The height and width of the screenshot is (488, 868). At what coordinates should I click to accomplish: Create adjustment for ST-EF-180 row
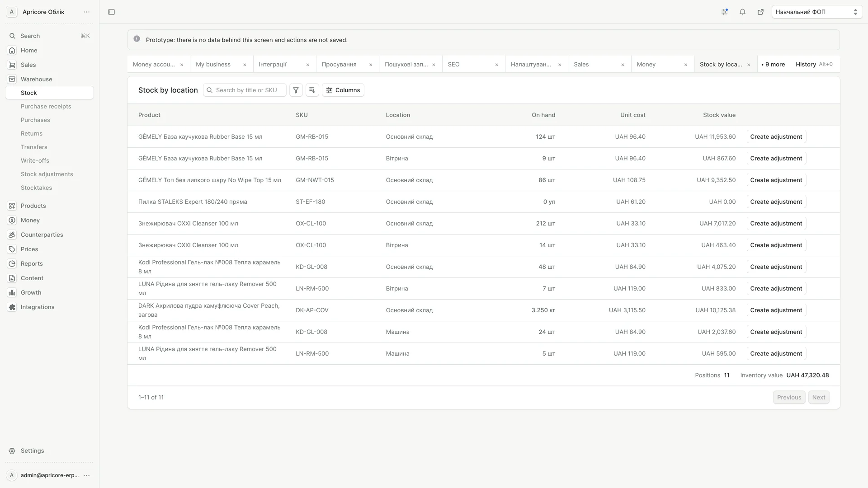click(776, 202)
